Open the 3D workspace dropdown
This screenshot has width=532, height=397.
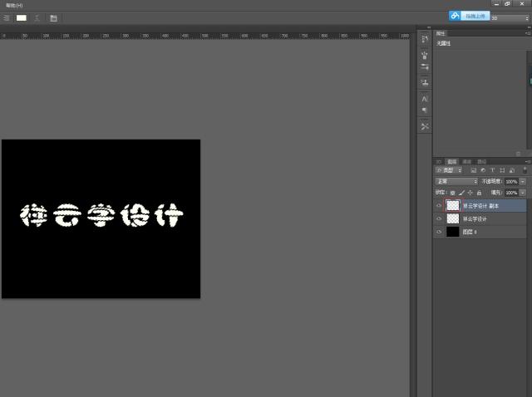(510, 18)
